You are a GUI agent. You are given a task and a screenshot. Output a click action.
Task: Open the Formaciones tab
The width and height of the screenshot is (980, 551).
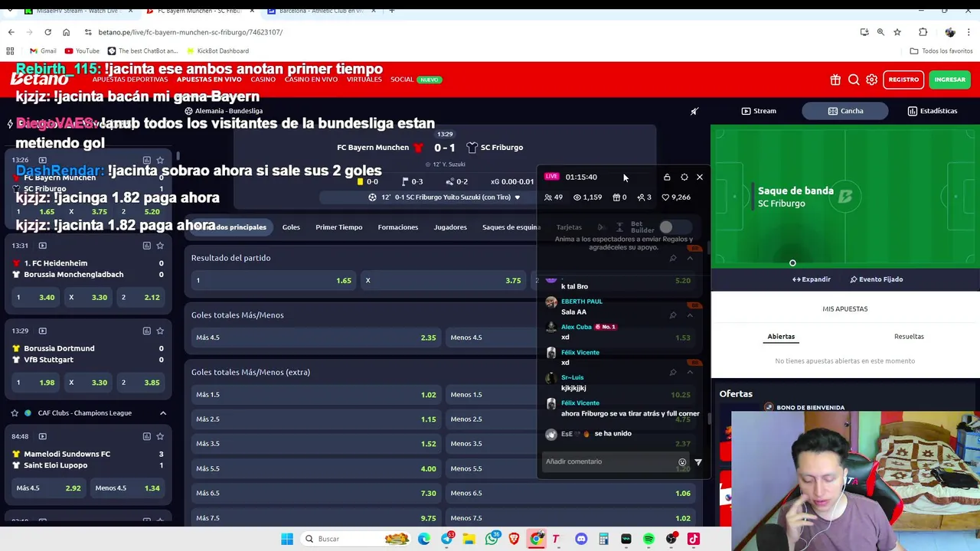(x=397, y=227)
